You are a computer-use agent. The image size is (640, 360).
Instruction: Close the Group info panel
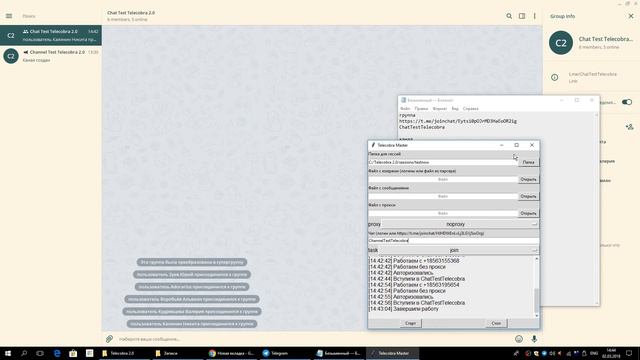click(x=631, y=16)
